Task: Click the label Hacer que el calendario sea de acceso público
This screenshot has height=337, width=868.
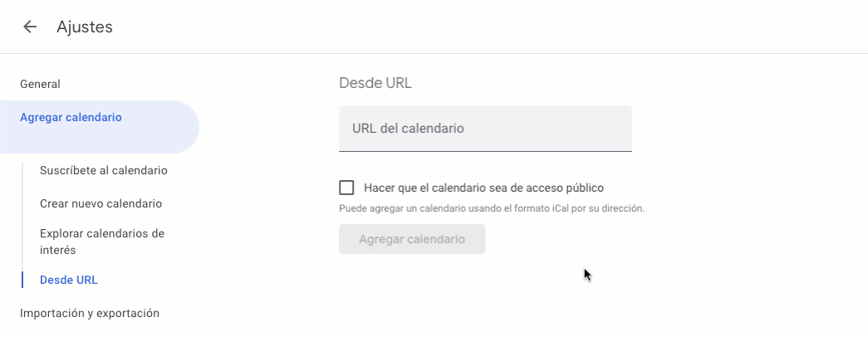Action: (483, 188)
